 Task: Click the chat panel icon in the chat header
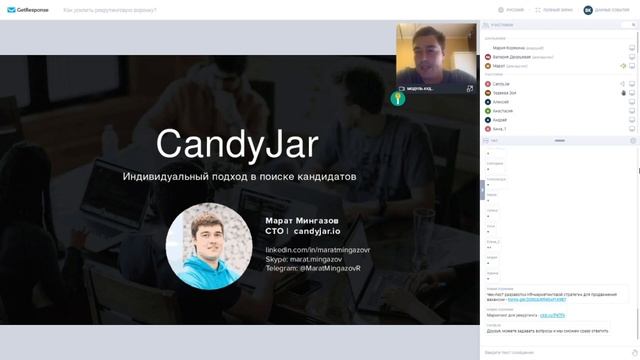(486, 140)
